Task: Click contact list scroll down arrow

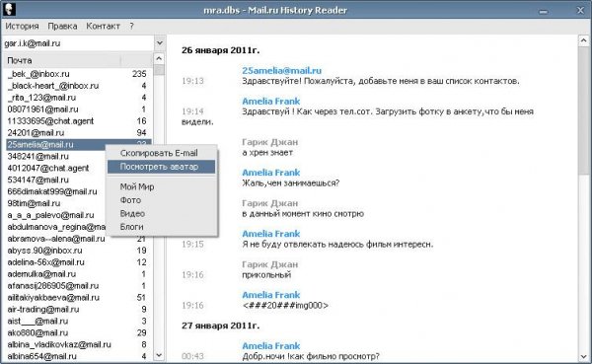Action: [159, 355]
